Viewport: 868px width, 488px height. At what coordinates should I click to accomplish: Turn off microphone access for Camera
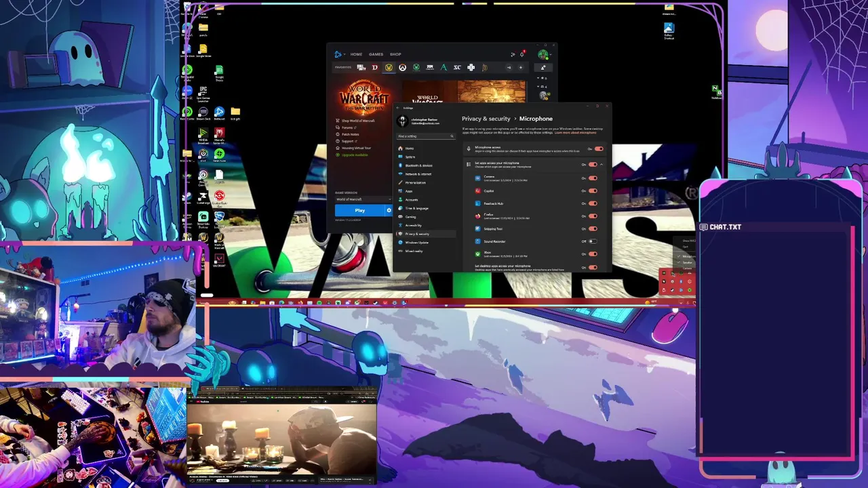point(593,178)
